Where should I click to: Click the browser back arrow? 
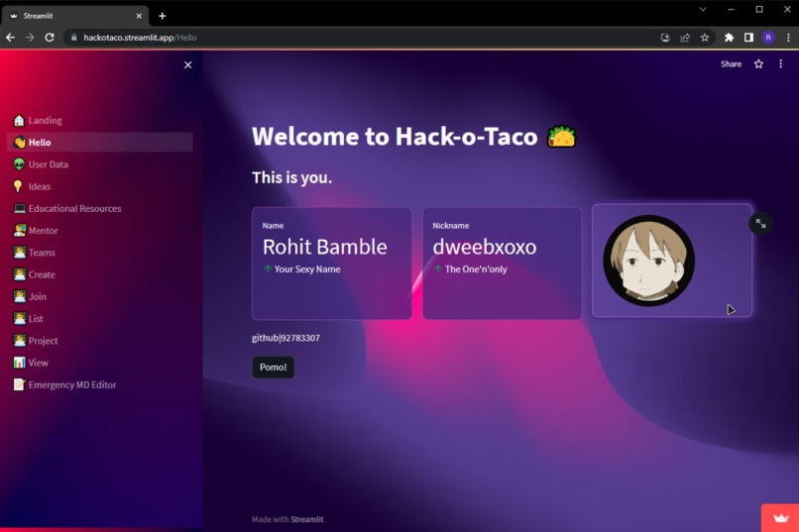pyautogui.click(x=10, y=38)
